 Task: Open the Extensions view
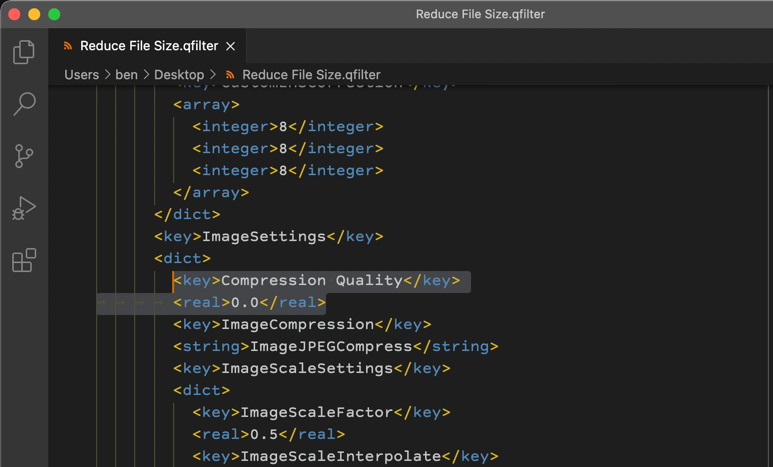click(x=24, y=260)
